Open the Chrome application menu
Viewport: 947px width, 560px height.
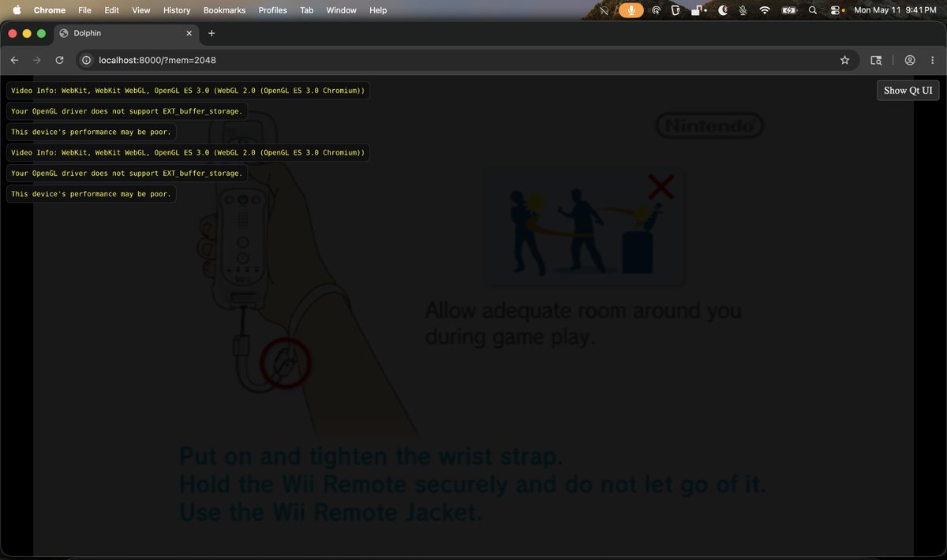(x=49, y=10)
